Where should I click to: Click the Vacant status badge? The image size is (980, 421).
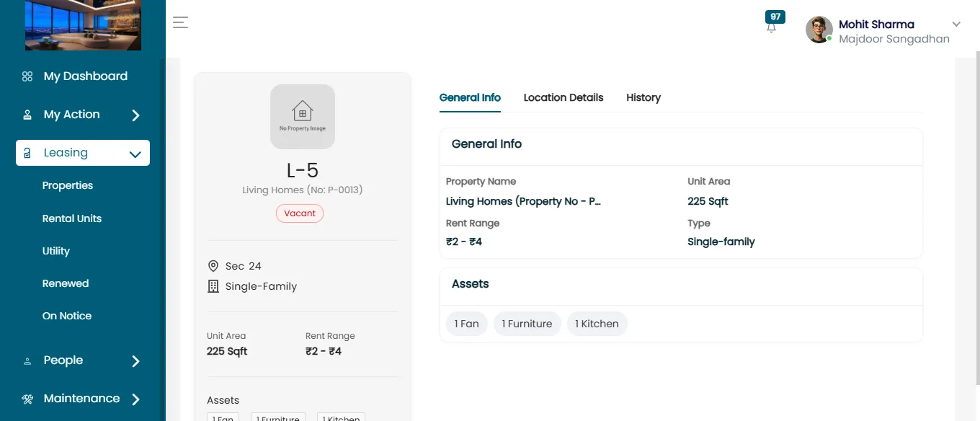tap(300, 213)
